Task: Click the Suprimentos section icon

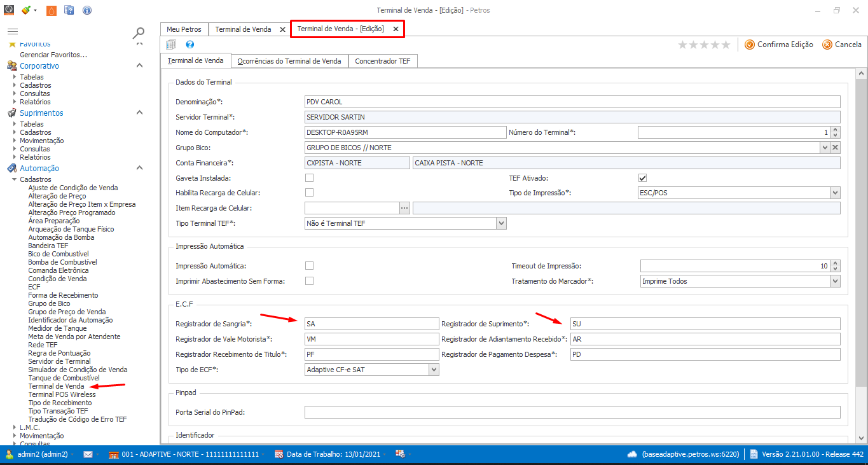Action: click(x=11, y=113)
